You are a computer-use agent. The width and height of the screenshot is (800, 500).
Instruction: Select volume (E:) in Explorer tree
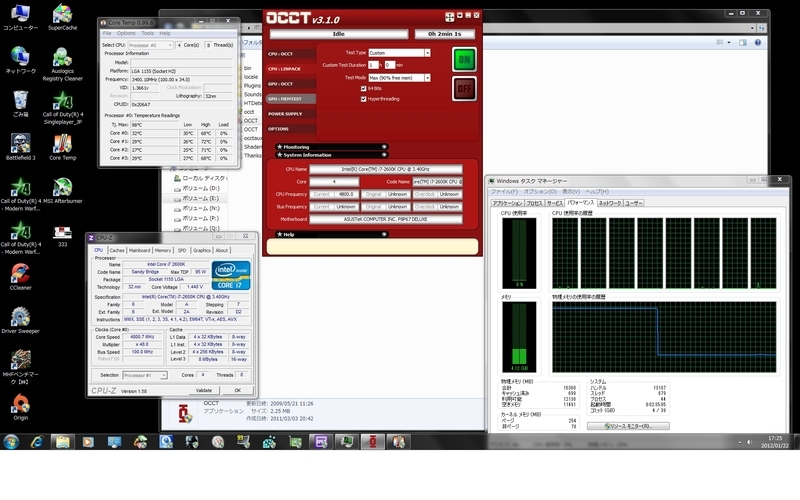196,198
